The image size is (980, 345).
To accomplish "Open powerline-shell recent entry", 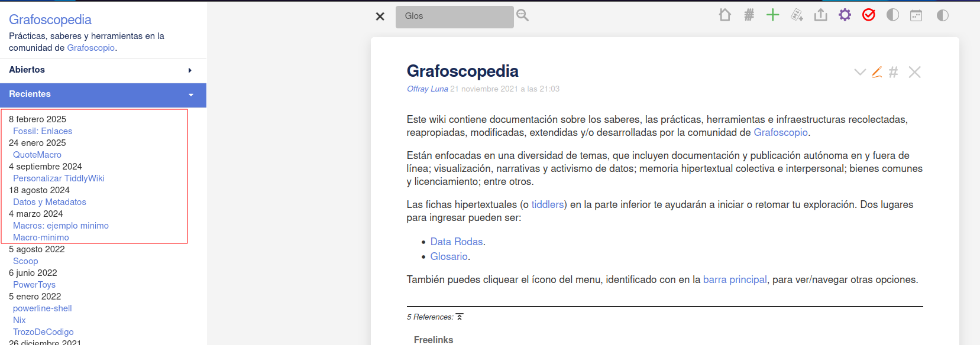I will 43,308.
